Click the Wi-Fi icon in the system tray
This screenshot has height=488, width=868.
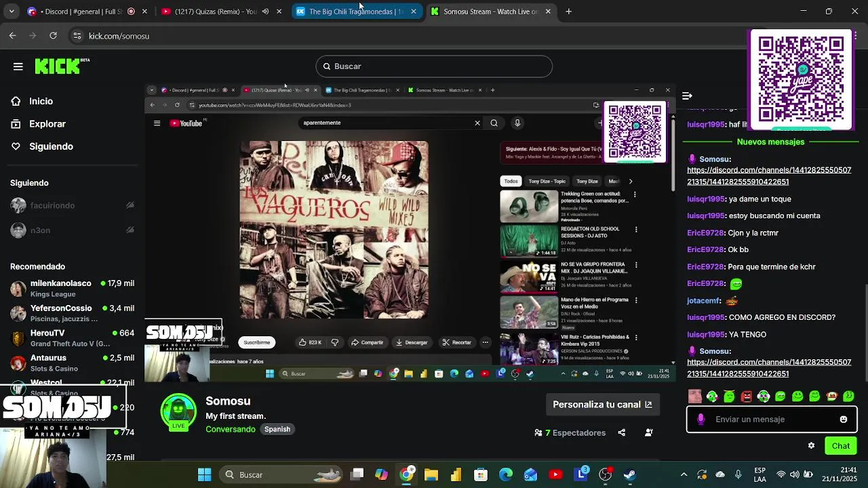click(781, 474)
